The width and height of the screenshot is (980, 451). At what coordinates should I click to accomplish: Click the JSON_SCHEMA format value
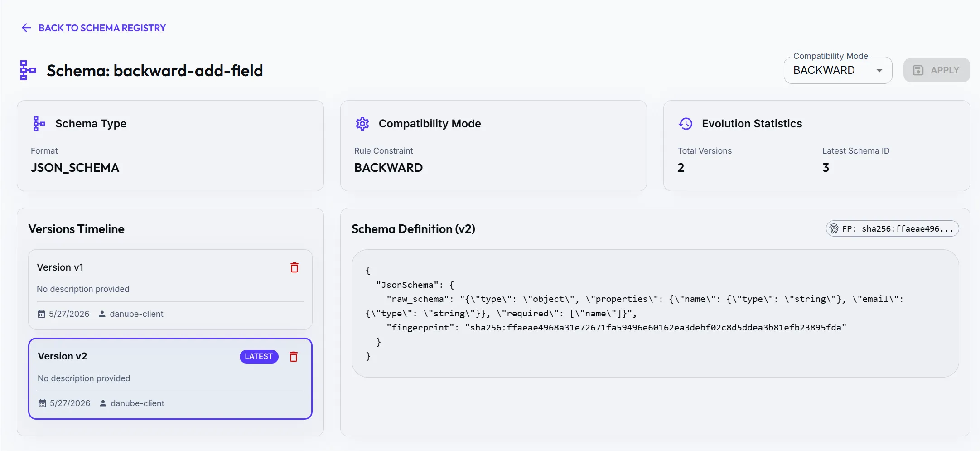(75, 168)
